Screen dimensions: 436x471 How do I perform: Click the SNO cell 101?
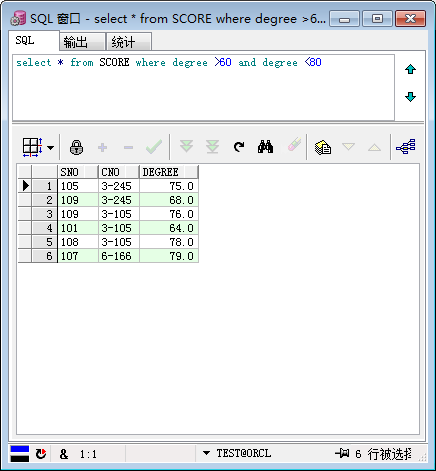pyautogui.click(x=78, y=228)
